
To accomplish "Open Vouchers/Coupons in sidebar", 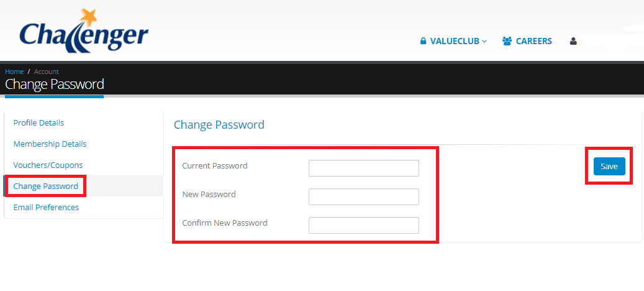I will 48,165.
